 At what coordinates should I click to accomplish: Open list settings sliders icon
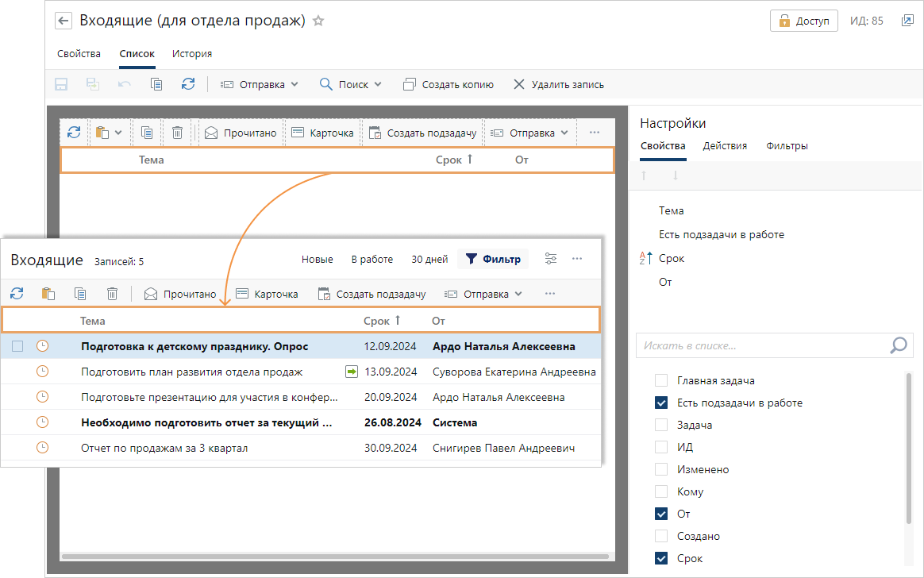(550, 259)
